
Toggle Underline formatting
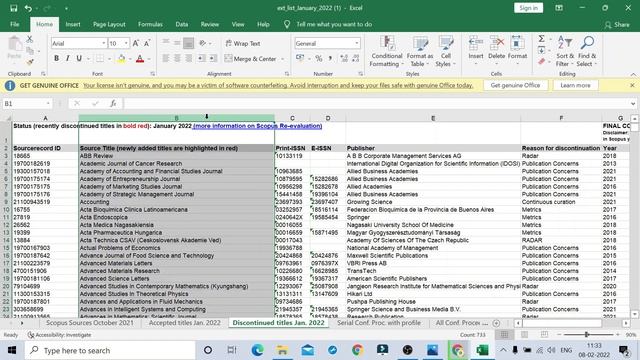click(x=79, y=58)
